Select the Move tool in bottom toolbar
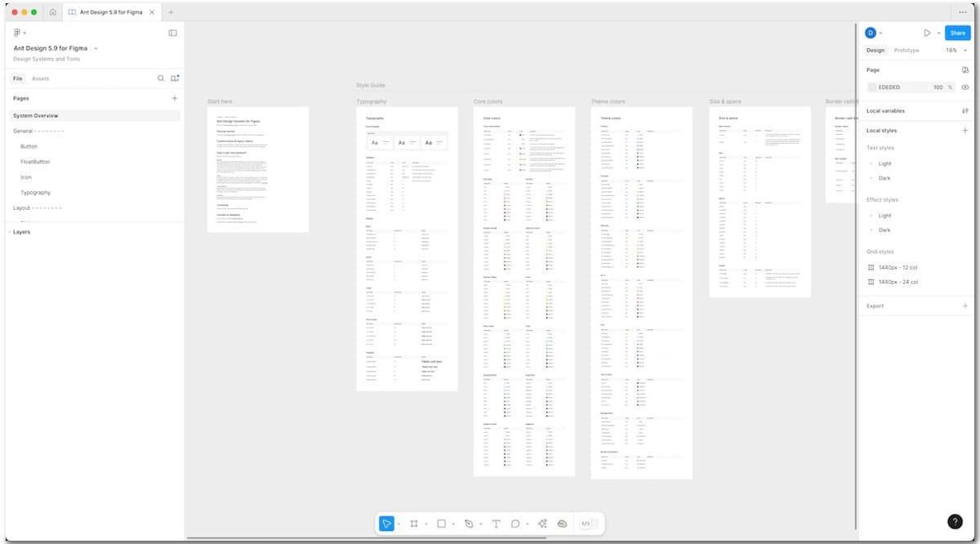This screenshot has height=544, width=980. [x=387, y=524]
